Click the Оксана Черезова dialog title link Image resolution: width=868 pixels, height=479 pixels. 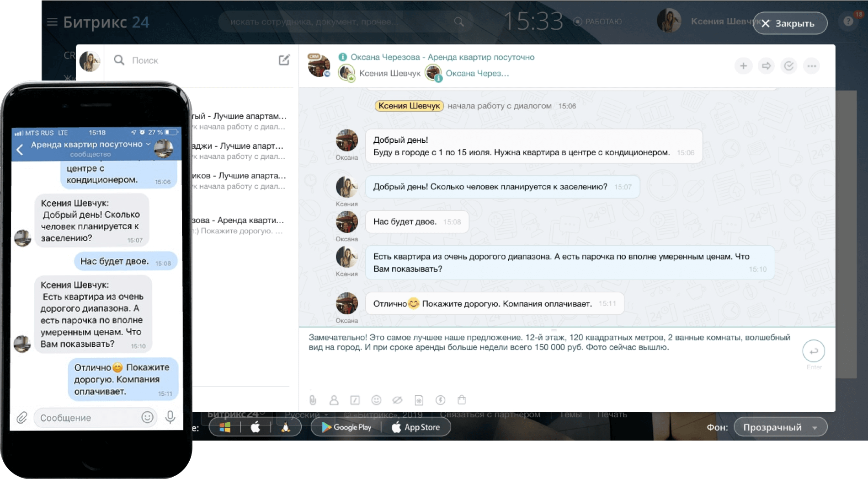pyautogui.click(x=442, y=57)
